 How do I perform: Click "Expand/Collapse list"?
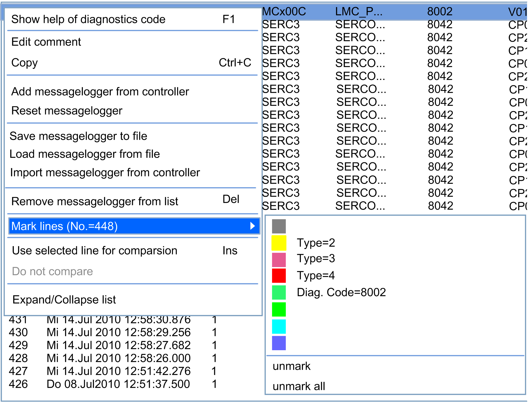64,300
